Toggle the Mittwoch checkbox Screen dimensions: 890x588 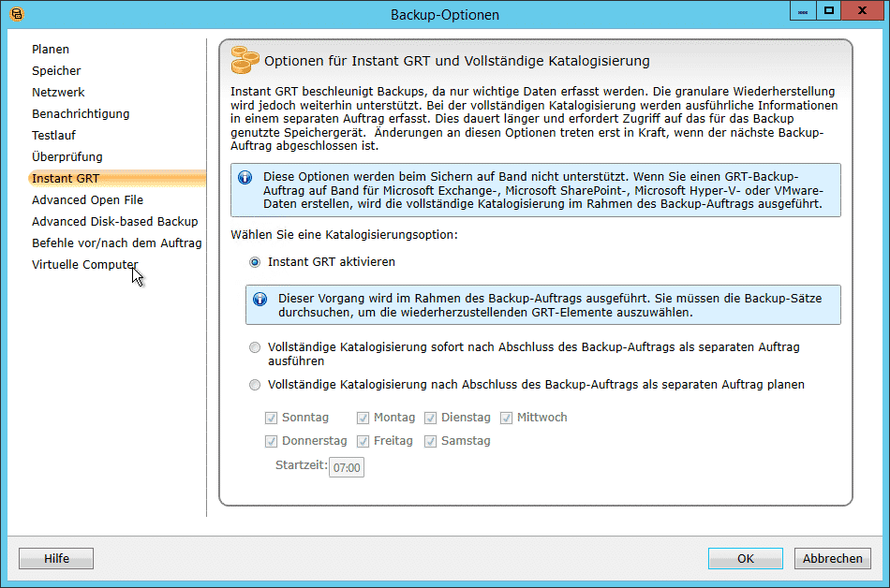pyautogui.click(x=506, y=418)
